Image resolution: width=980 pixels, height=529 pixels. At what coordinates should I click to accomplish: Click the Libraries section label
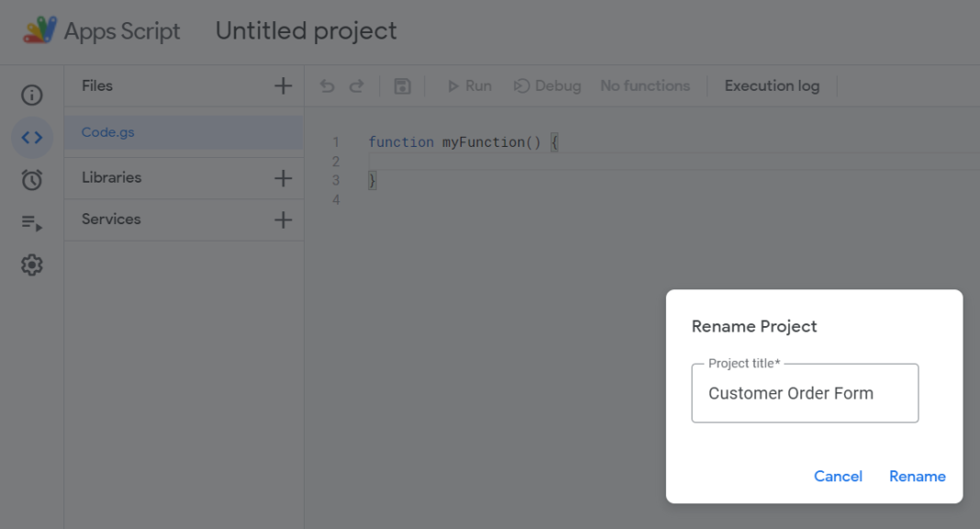point(111,177)
